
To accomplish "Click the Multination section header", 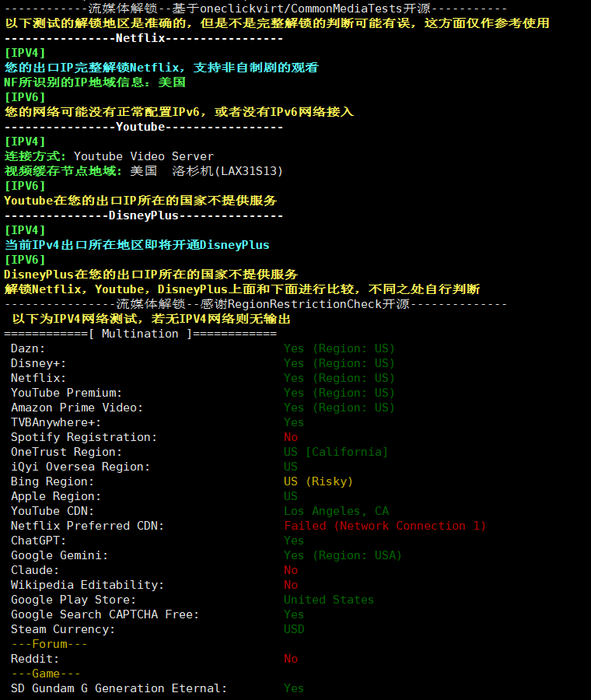I will [140, 334].
